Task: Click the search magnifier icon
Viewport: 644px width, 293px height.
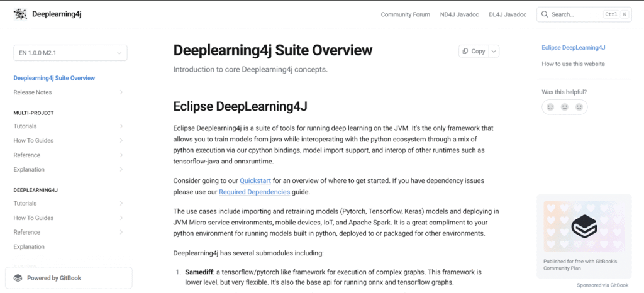Action: (x=545, y=14)
